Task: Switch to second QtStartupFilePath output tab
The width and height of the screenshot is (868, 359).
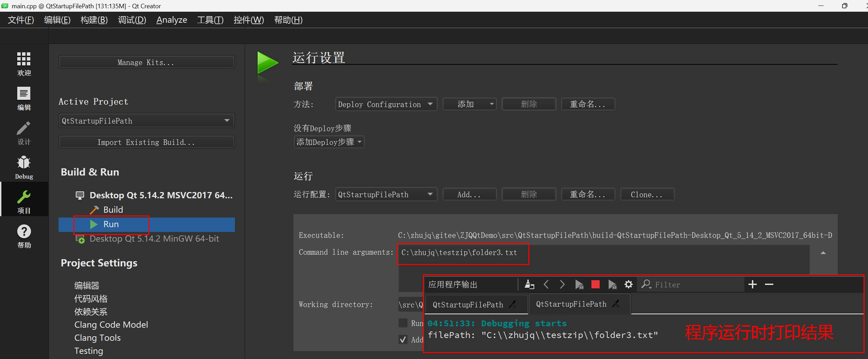Action: click(571, 304)
